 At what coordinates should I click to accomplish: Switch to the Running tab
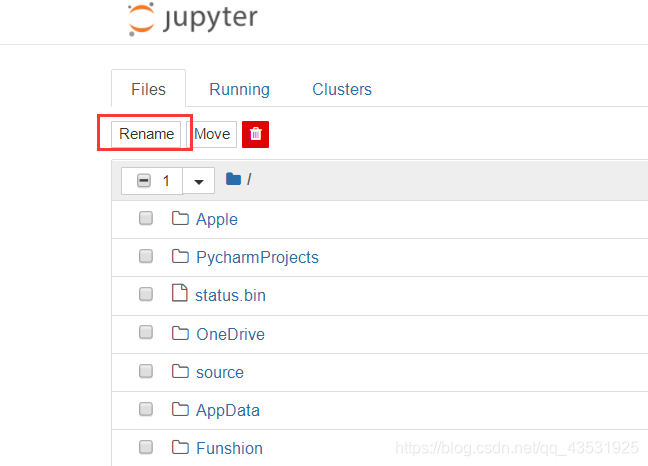[239, 89]
